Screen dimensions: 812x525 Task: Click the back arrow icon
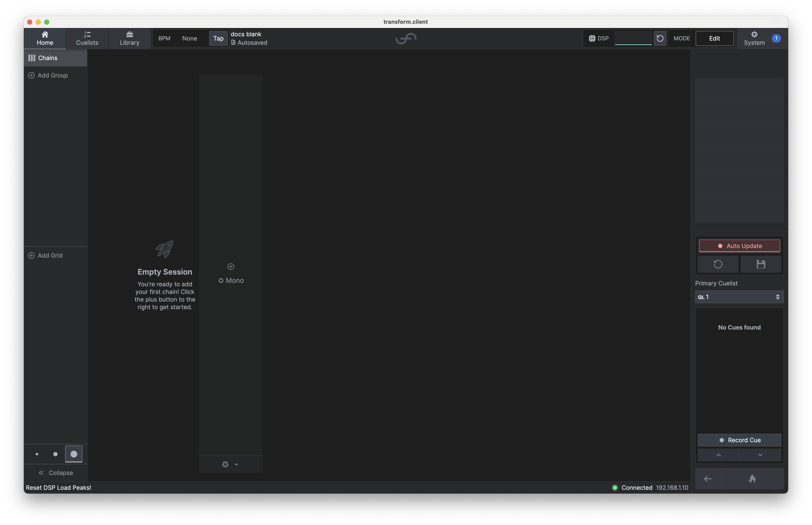click(708, 479)
